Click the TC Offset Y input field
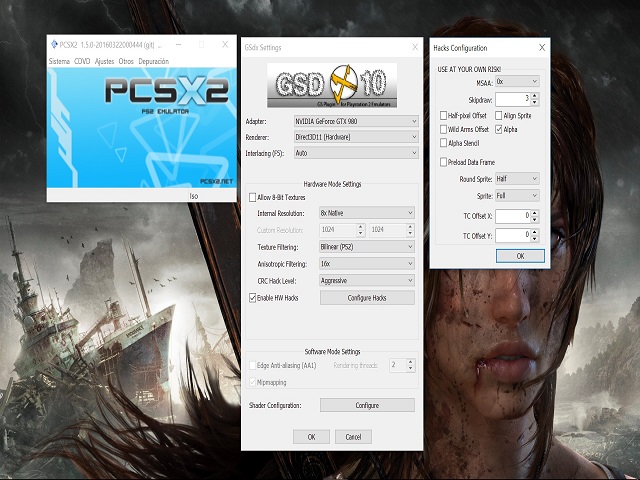This screenshot has width=640, height=480. click(x=513, y=236)
